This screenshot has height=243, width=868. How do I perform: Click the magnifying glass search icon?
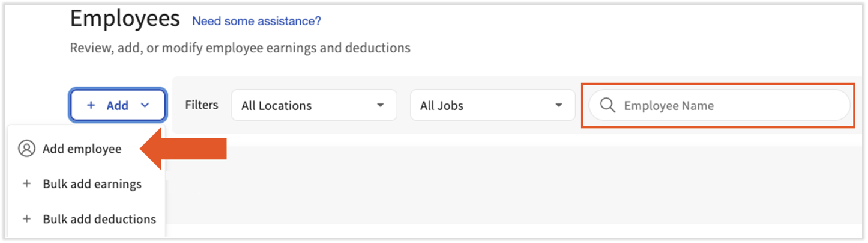coord(607,106)
